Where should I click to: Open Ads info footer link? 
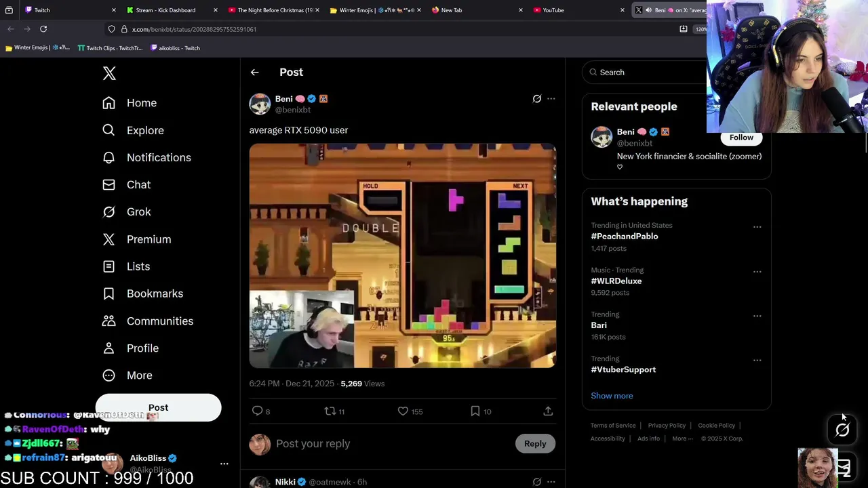[648, 439]
